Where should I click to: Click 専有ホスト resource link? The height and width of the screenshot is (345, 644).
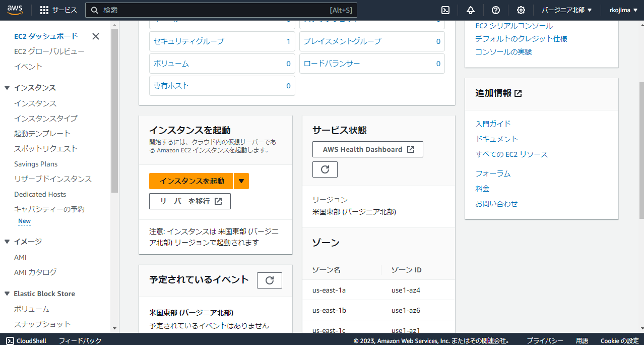click(x=171, y=86)
